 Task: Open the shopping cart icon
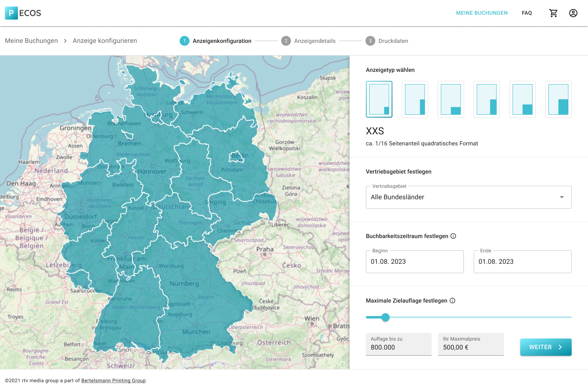pyautogui.click(x=554, y=13)
